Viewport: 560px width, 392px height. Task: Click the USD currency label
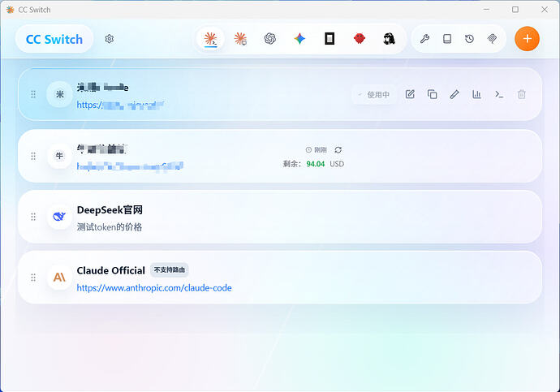pyautogui.click(x=337, y=164)
